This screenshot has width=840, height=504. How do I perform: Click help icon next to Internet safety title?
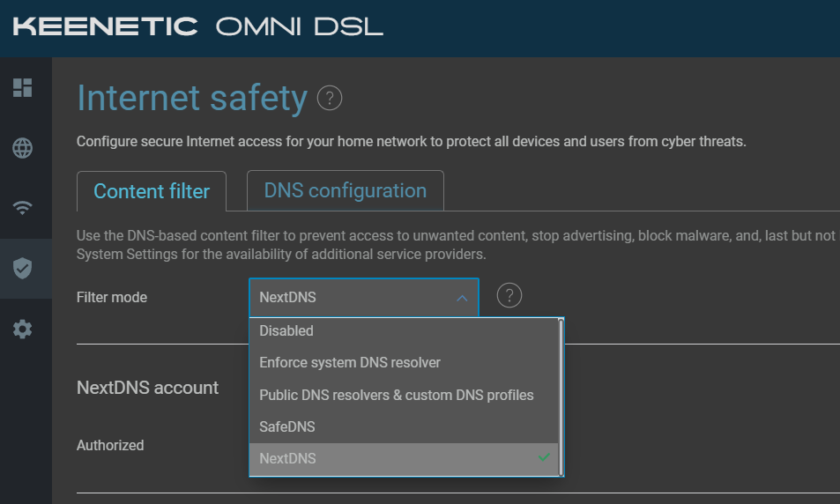point(330,99)
